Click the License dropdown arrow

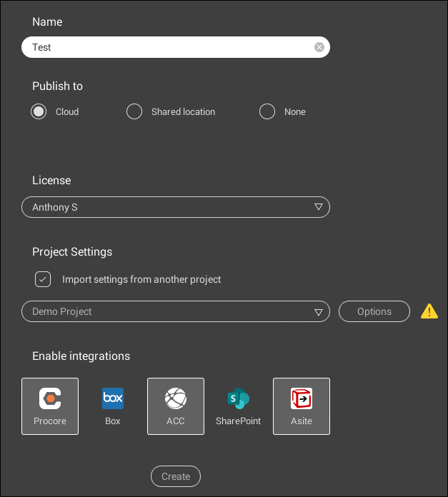pyautogui.click(x=319, y=207)
